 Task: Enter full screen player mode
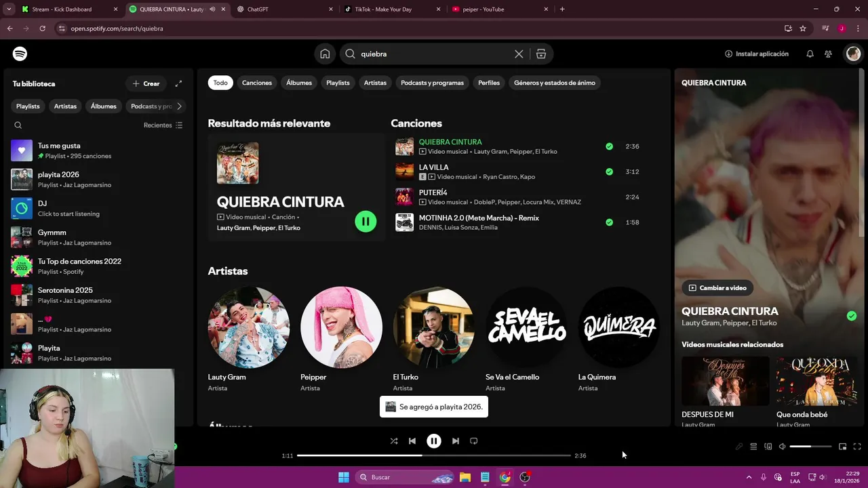[x=857, y=447]
